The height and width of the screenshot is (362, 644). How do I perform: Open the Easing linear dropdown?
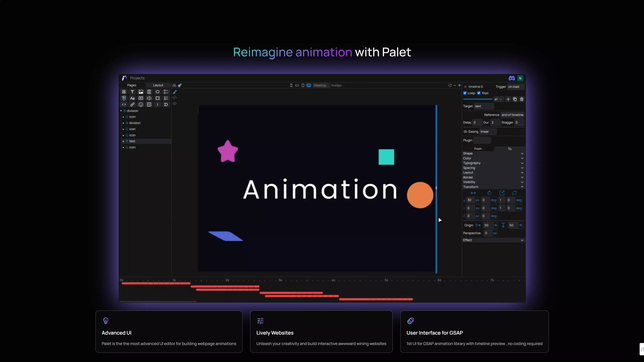click(488, 132)
